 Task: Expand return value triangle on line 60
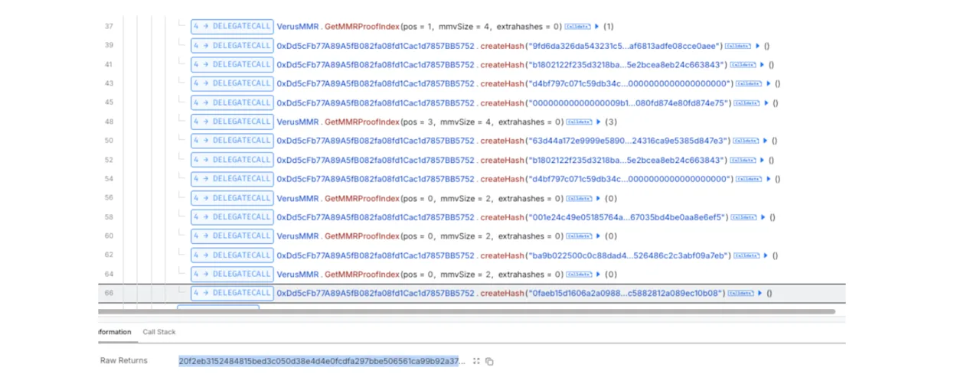point(597,236)
